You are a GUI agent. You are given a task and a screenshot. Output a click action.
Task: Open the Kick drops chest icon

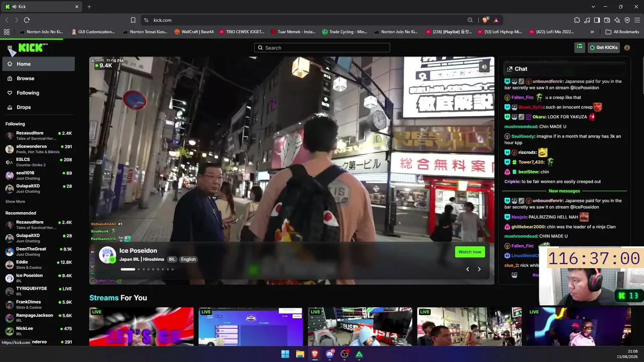point(580,47)
